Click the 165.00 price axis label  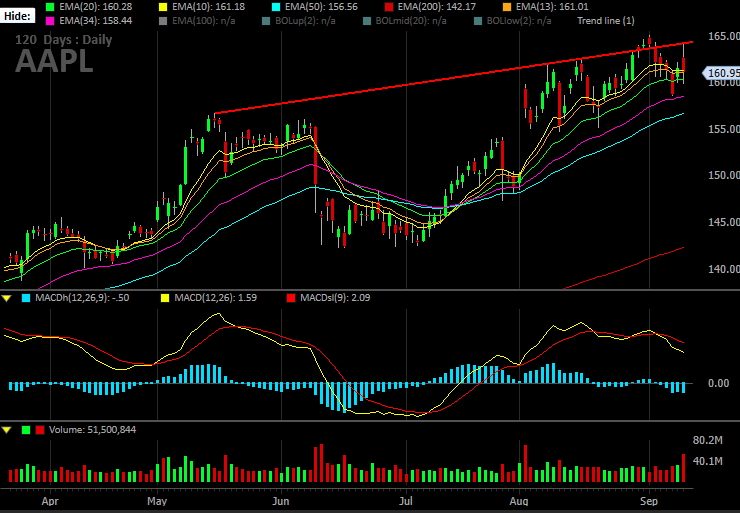pyautogui.click(x=724, y=36)
